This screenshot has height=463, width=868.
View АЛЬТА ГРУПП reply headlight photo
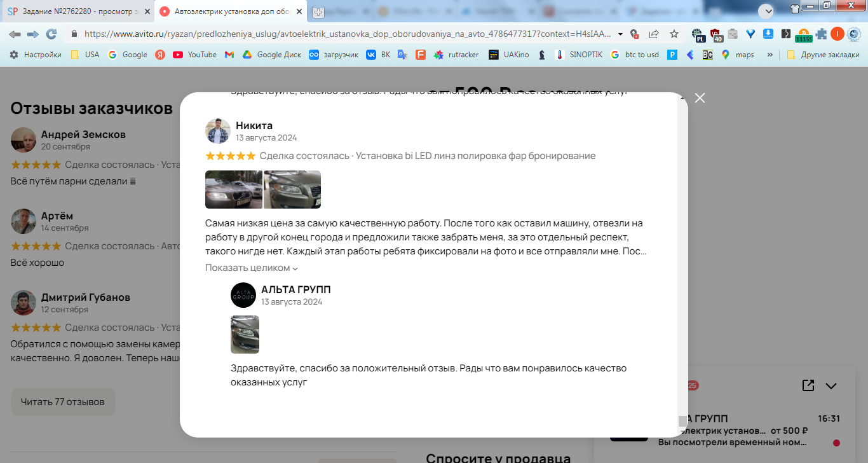tap(245, 335)
